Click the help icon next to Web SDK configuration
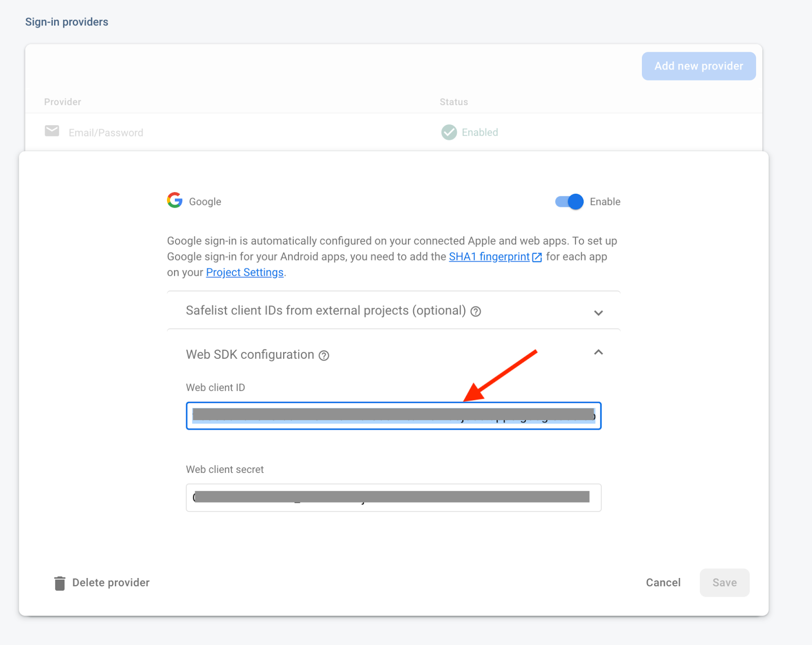 coord(324,355)
